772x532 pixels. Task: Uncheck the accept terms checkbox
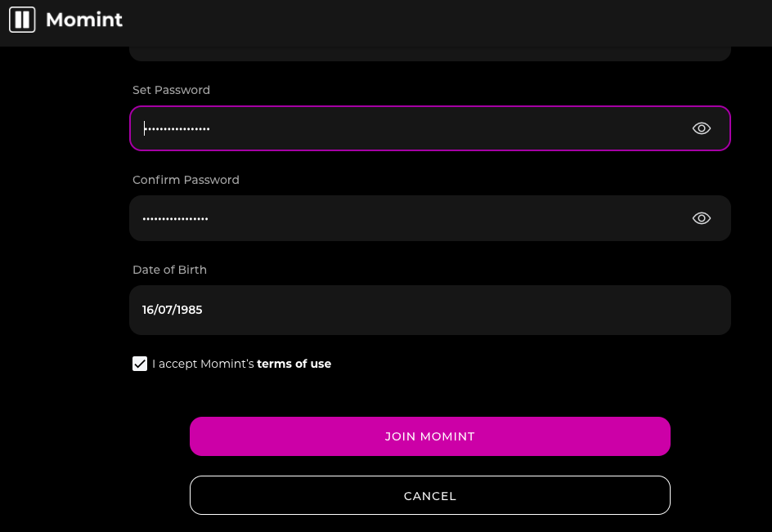pos(140,364)
